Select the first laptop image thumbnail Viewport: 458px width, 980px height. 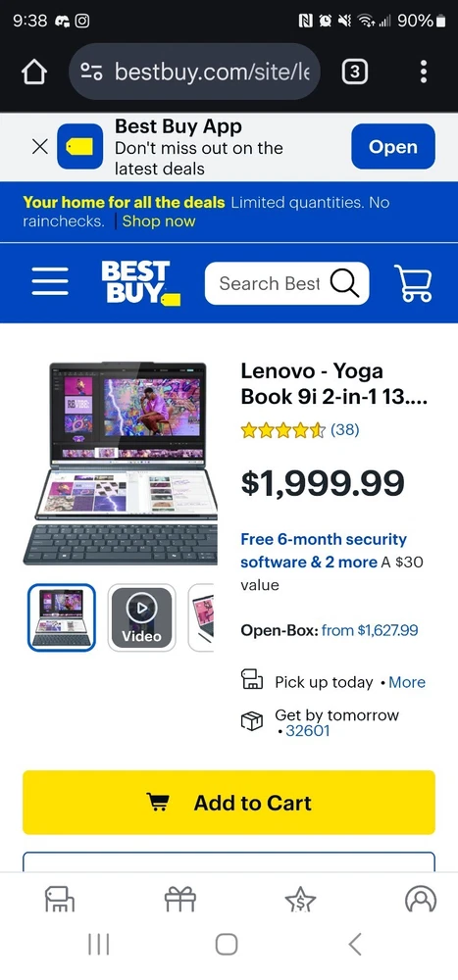tap(62, 617)
